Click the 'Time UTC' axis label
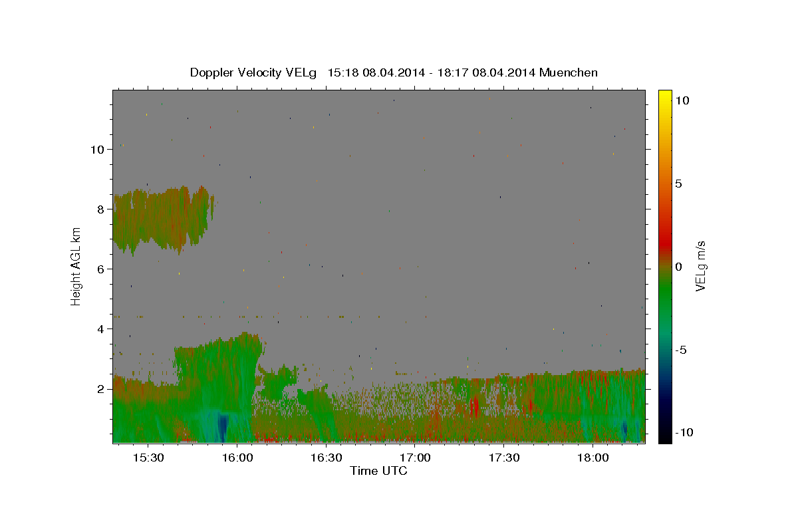The height and width of the screenshot is (532, 798). [x=378, y=471]
